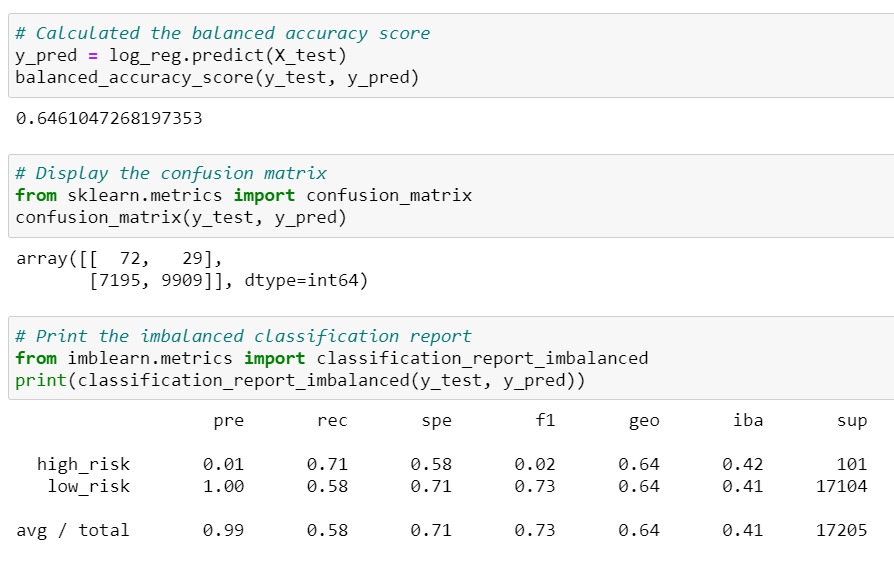
Task: Click the 'low_risk' row label
Action: pyautogui.click(x=88, y=487)
